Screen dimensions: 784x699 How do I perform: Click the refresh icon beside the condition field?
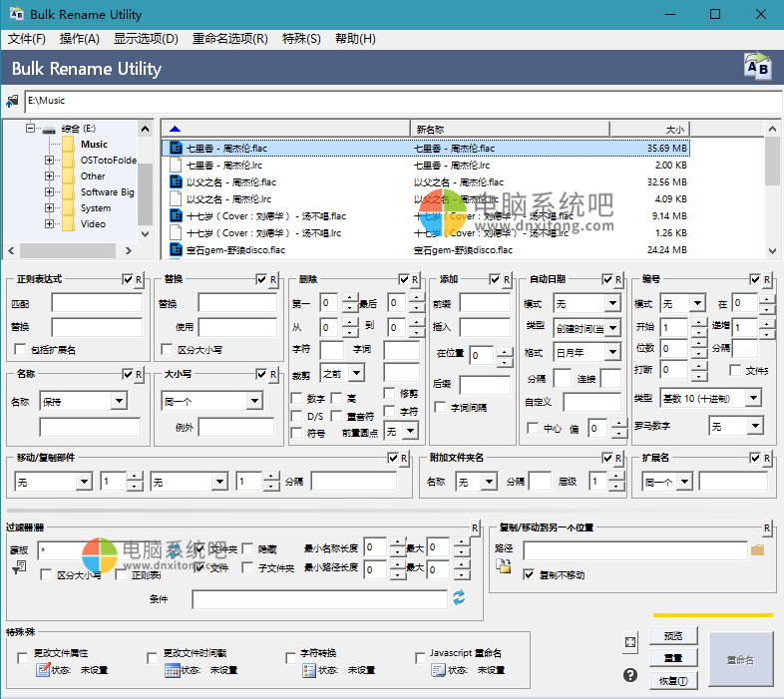tap(459, 597)
